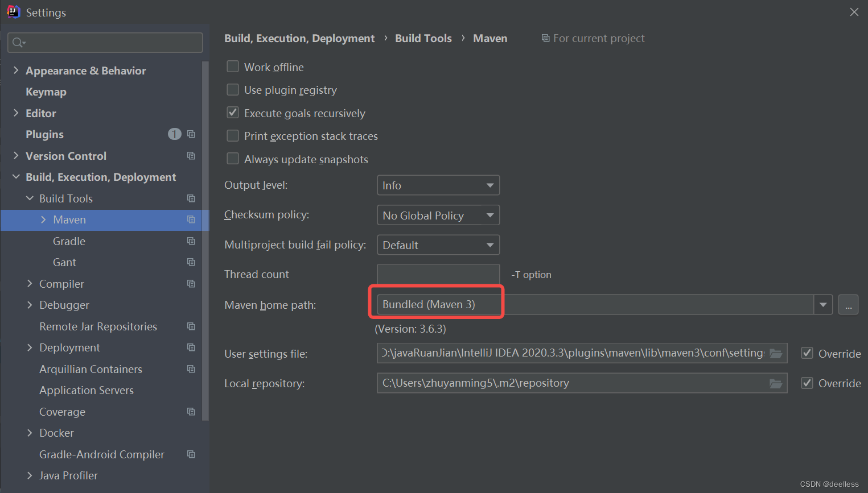The height and width of the screenshot is (493, 868).
Task: Expand the Docker node
Action: [x=30, y=433]
